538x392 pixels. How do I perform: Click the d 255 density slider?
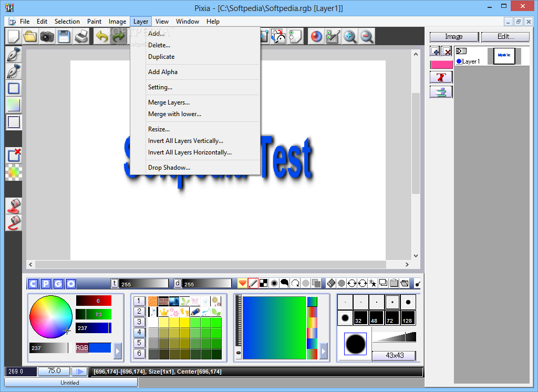click(x=206, y=284)
